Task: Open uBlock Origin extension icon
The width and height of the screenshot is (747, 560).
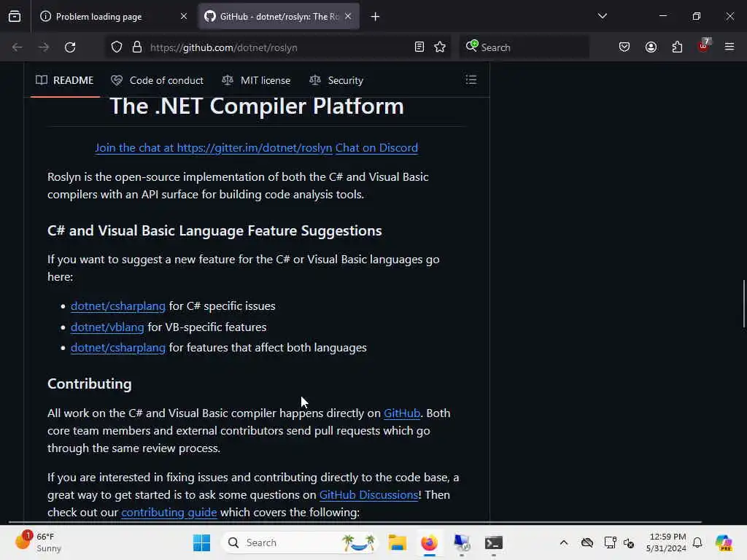Action: (704, 46)
